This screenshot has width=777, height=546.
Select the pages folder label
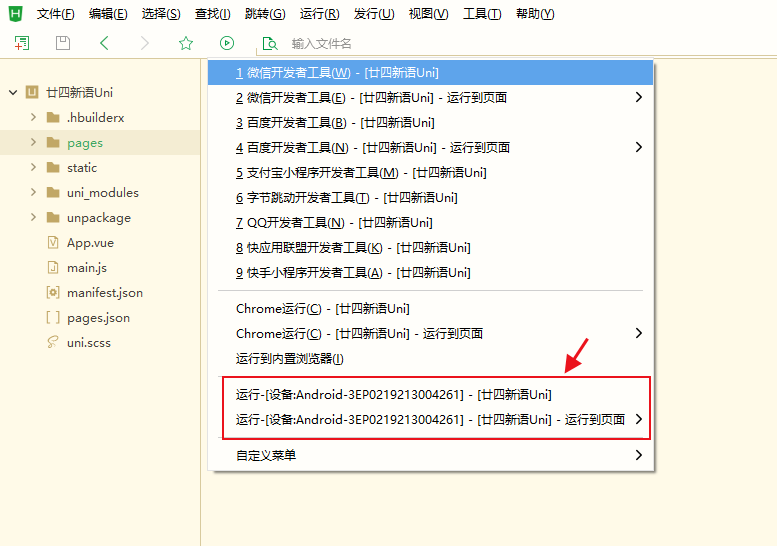click(x=85, y=143)
